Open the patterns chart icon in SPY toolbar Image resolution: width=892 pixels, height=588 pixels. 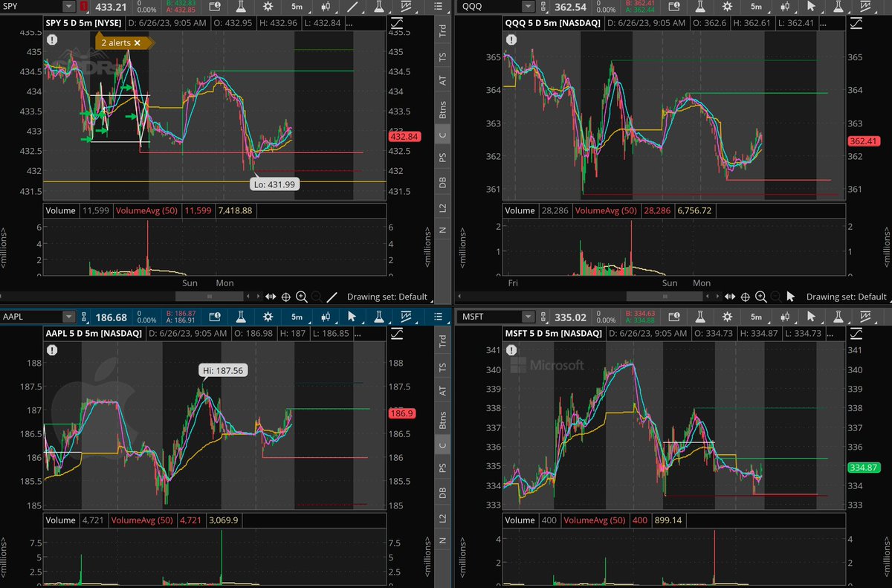[x=407, y=7]
